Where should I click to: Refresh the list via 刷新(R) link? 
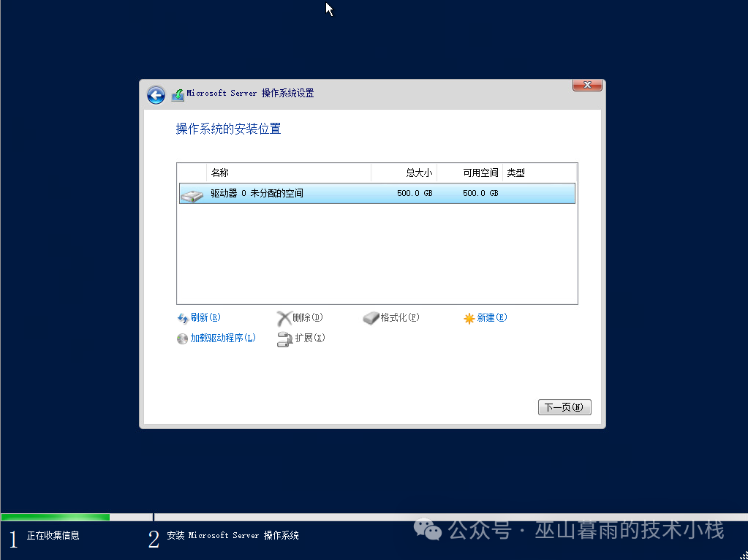coord(205,318)
